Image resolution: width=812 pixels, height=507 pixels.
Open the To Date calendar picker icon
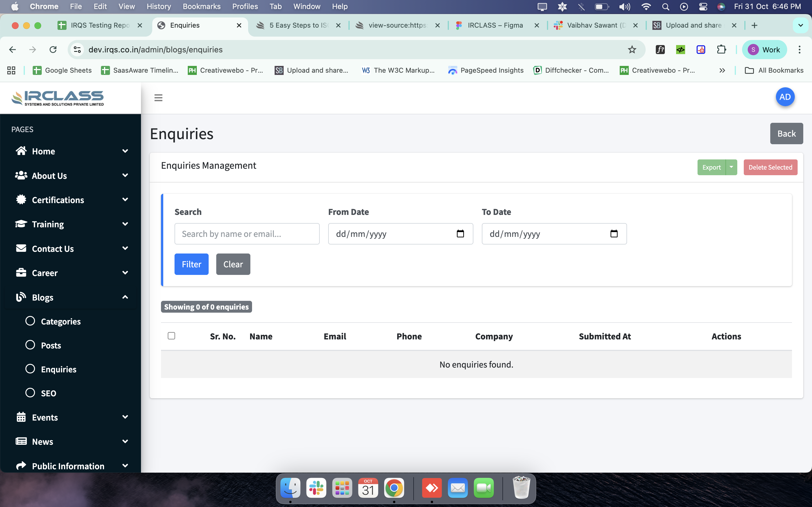click(614, 234)
